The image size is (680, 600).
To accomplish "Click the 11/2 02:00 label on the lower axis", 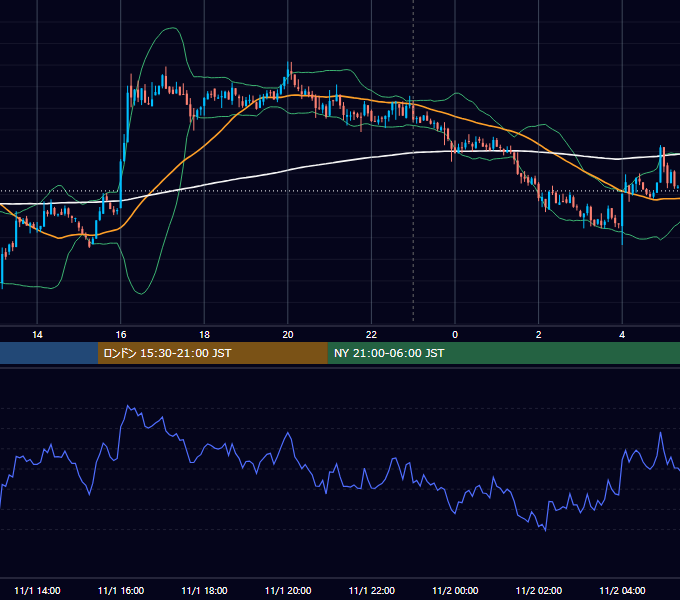I will tap(539, 590).
